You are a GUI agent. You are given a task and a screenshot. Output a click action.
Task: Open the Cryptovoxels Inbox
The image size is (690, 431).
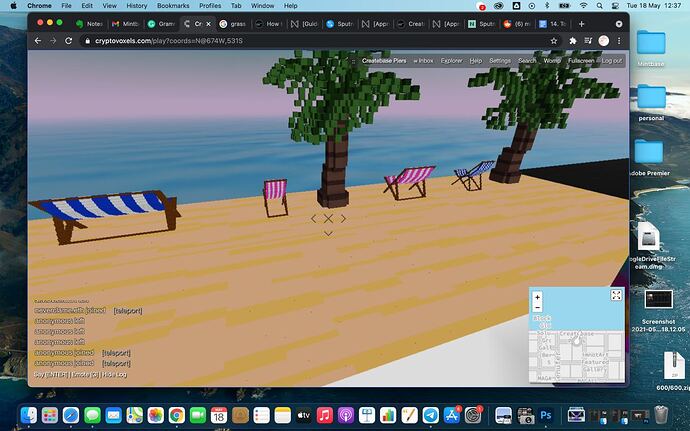pos(423,61)
